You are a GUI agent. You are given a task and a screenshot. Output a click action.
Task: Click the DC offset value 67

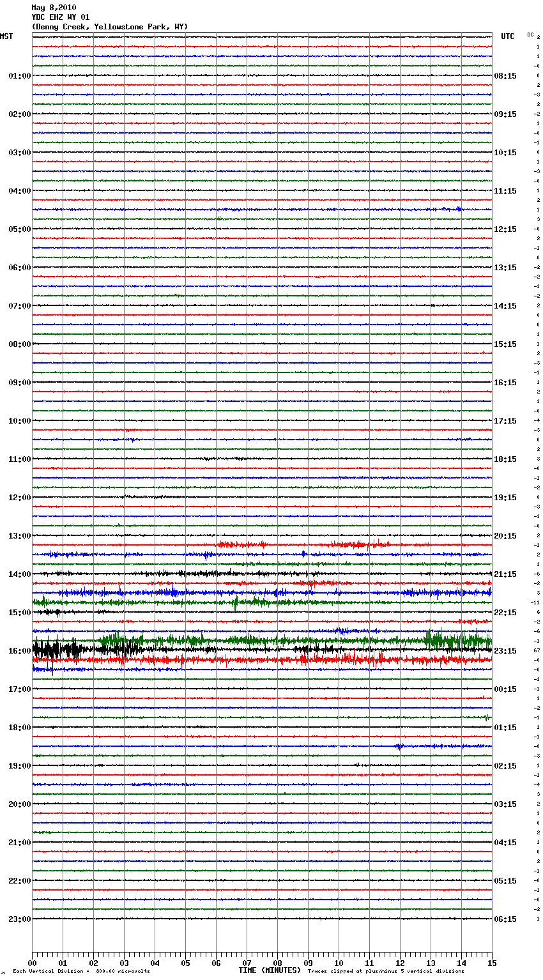(x=537, y=650)
